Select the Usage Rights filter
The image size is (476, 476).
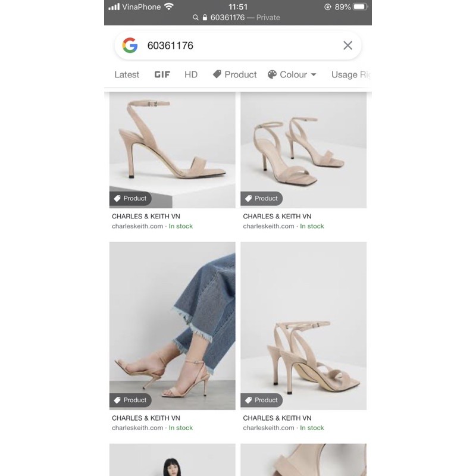pyautogui.click(x=351, y=74)
